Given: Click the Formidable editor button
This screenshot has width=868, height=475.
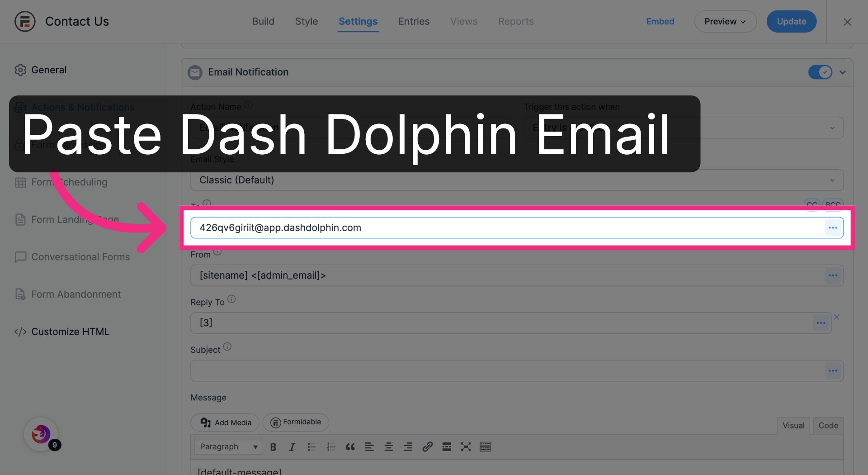Looking at the screenshot, I should [296, 422].
